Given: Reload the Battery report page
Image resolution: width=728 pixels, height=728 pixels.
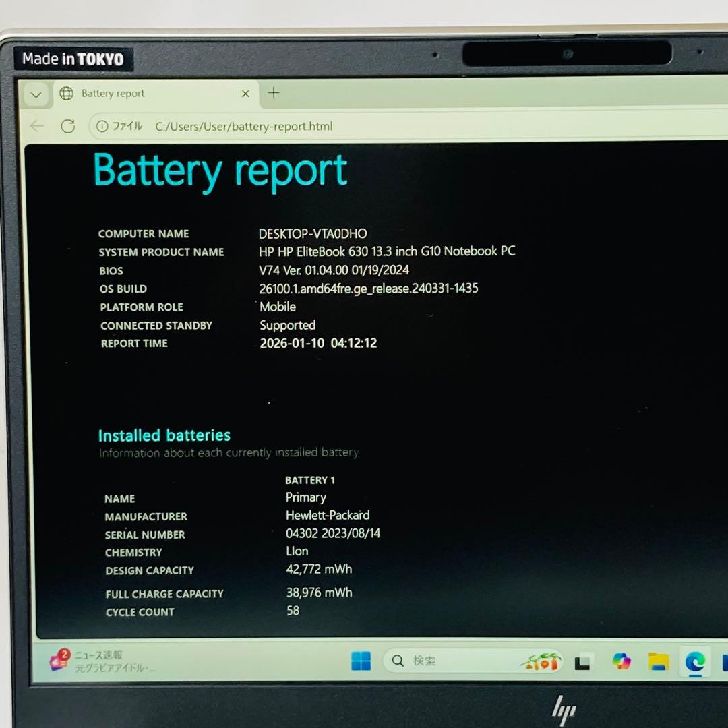Looking at the screenshot, I should click(x=68, y=126).
